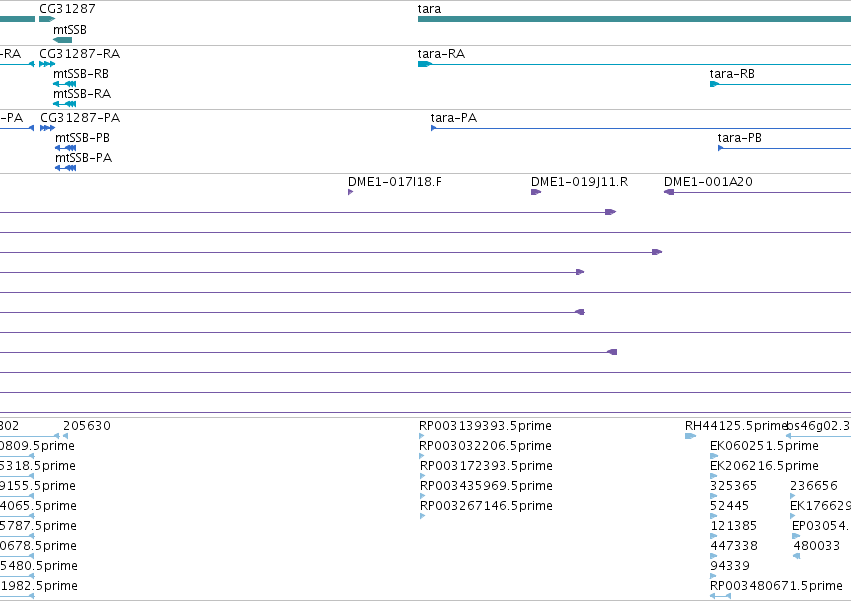Select transcript label CG31287-RA
Viewport: 851px width, 601px height.
80,54
